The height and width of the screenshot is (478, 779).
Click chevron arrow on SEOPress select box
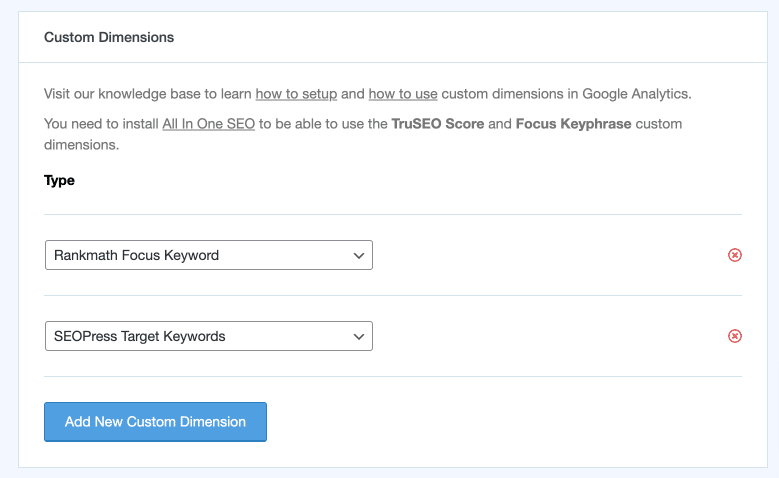(359, 336)
